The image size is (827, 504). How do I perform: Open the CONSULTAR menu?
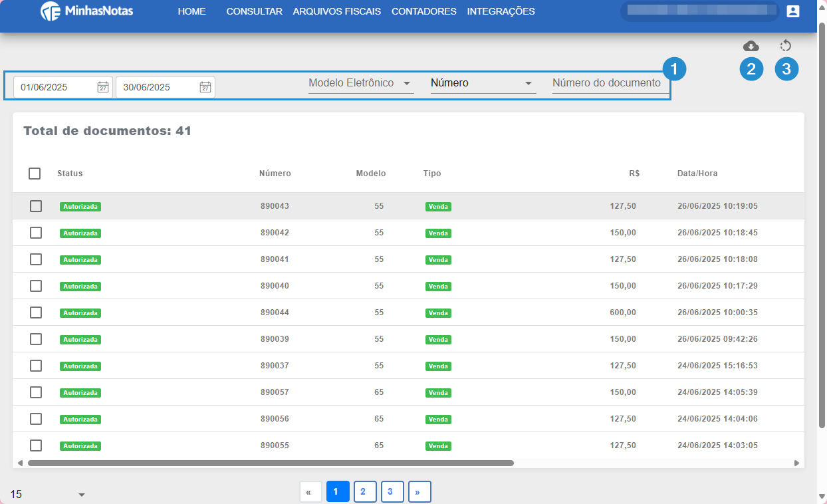click(254, 11)
